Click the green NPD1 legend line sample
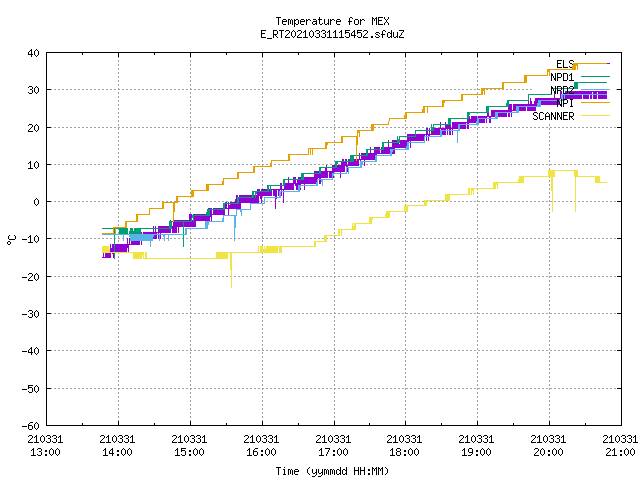This screenshot has width=640, height=480. pyautogui.click(x=595, y=77)
